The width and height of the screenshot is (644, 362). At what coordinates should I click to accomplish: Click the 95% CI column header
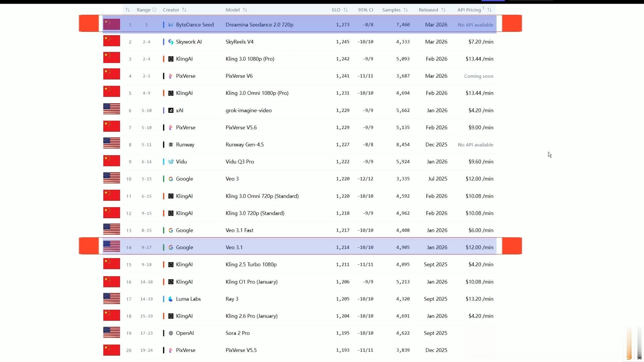[x=365, y=10]
